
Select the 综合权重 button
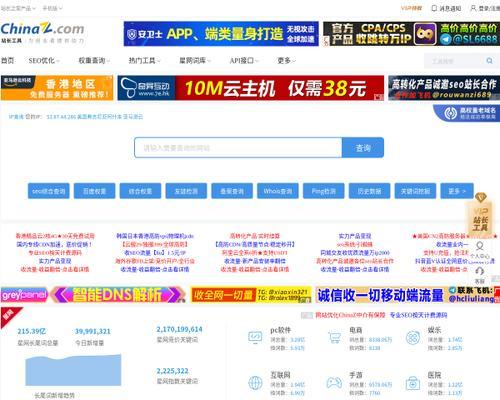140,191
